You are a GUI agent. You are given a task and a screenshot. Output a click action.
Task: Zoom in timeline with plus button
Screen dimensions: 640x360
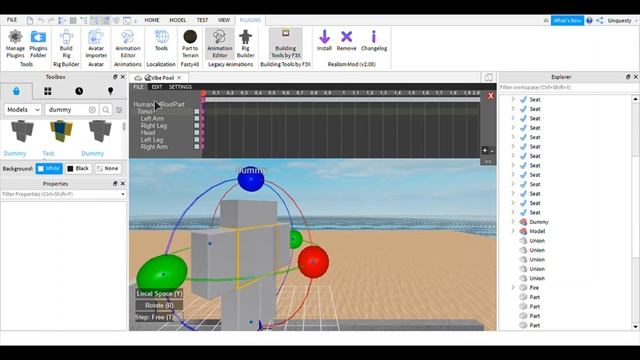coord(484,151)
